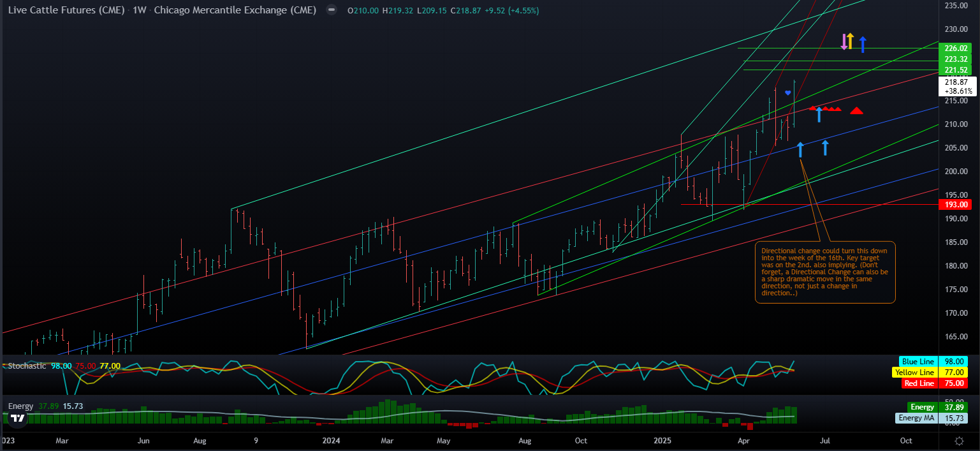Collapse the legend using the dot toggle
Image resolution: width=980 pixels, height=451 pixels.
click(x=330, y=10)
